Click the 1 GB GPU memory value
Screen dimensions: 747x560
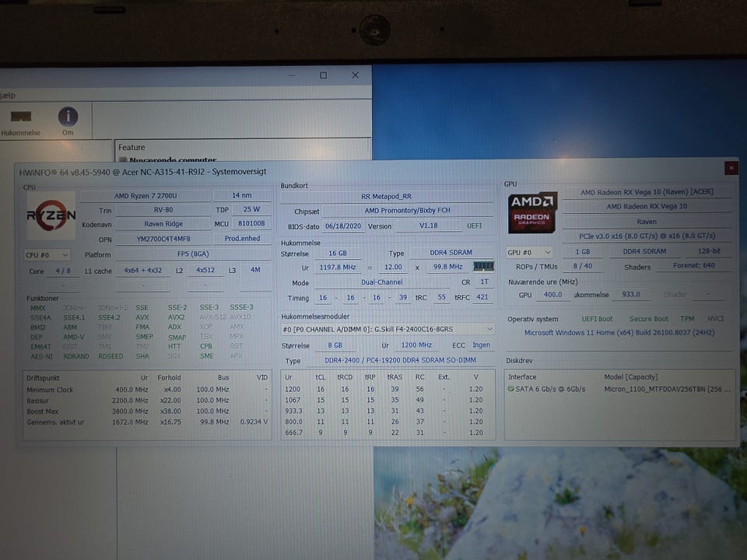pos(582,252)
